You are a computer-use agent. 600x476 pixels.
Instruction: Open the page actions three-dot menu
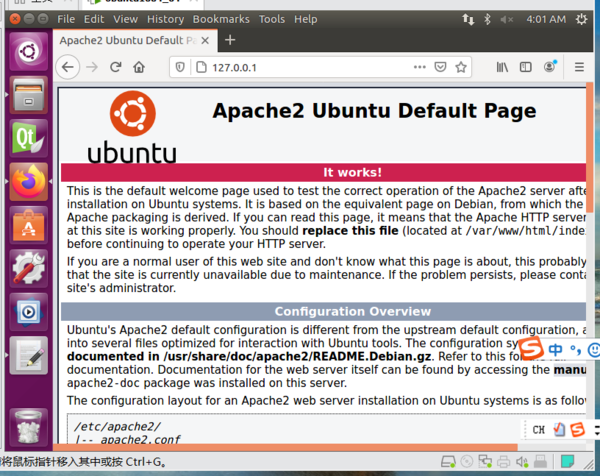pyautogui.click(x=419, y=67)
